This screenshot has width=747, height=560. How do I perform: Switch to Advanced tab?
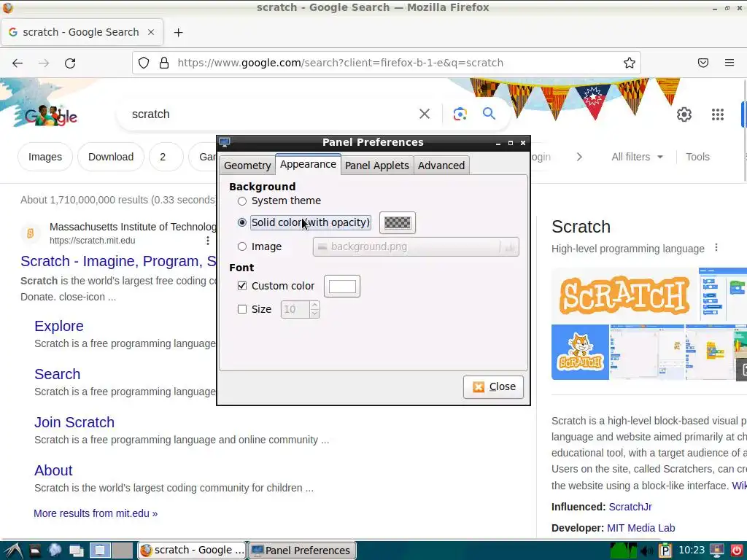[441, 166]
